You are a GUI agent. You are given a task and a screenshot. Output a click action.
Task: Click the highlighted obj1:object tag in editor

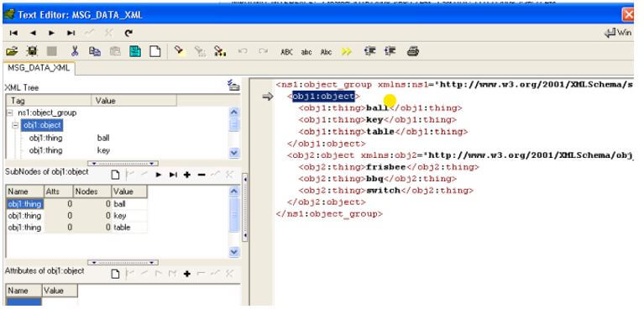click(x=323, y=97)
